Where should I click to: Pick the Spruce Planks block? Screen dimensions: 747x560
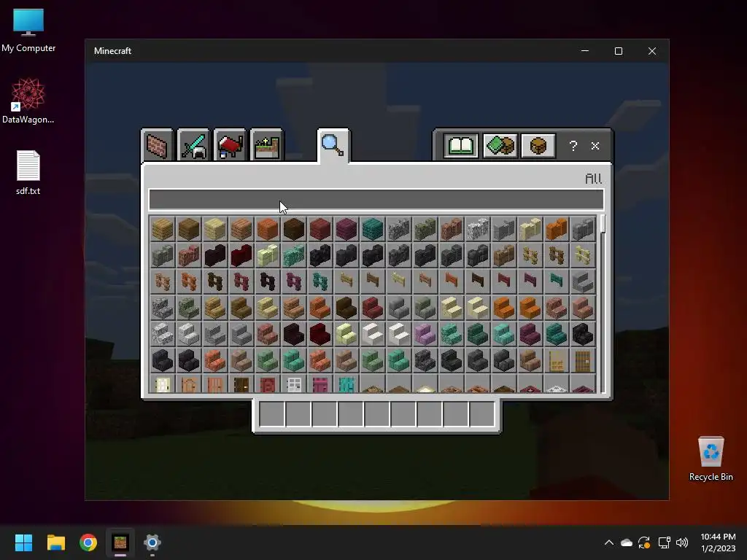(189, 229)
